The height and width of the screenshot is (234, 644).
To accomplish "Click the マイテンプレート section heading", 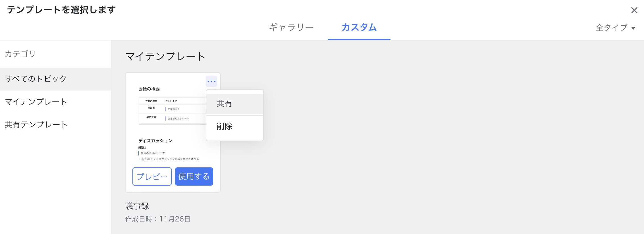I will point(165,56).
